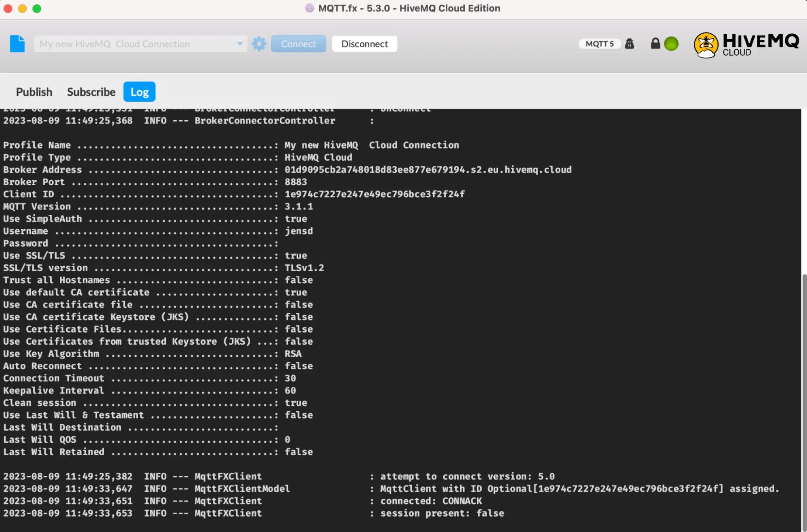
Task: Click the Connect button
Action: [298, 44]
